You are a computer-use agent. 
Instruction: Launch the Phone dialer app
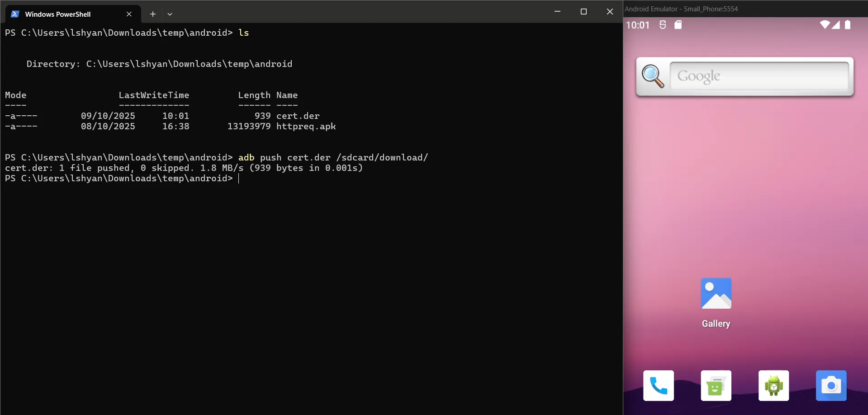658,386
